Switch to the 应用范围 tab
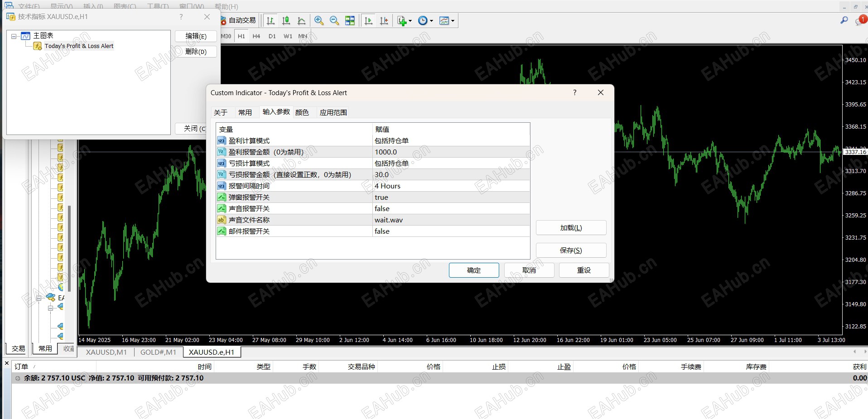 [x=333, y=112]
